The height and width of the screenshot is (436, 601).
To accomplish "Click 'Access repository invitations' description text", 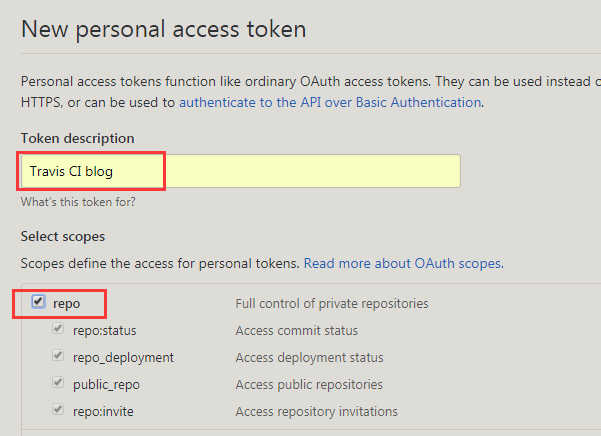I will 317,411.
